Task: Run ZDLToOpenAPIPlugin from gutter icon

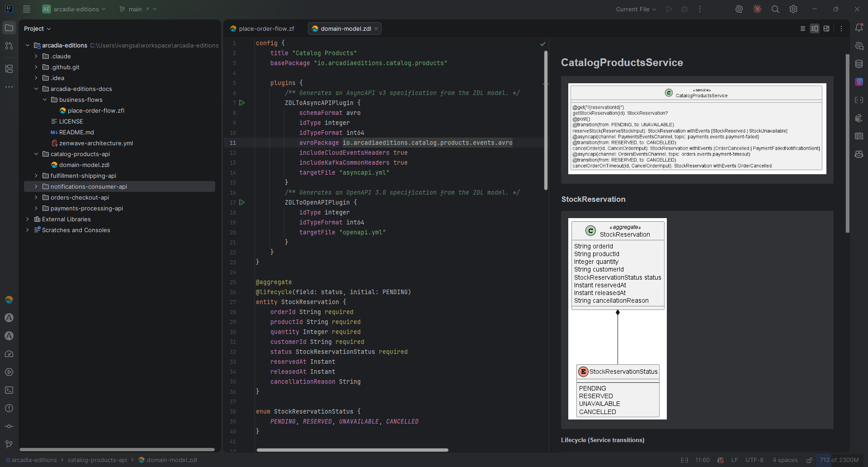Action: click(242, 202)
